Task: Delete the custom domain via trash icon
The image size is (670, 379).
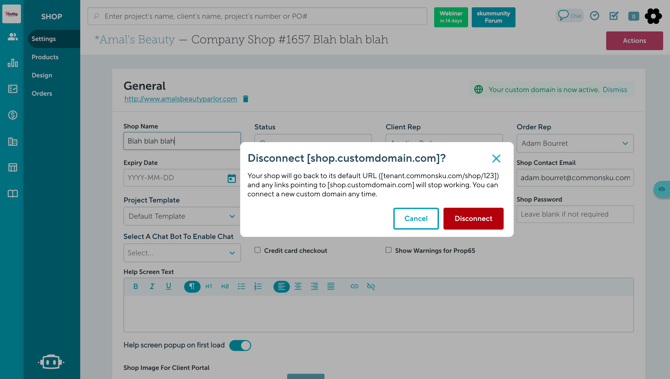Action: [246, 99]
